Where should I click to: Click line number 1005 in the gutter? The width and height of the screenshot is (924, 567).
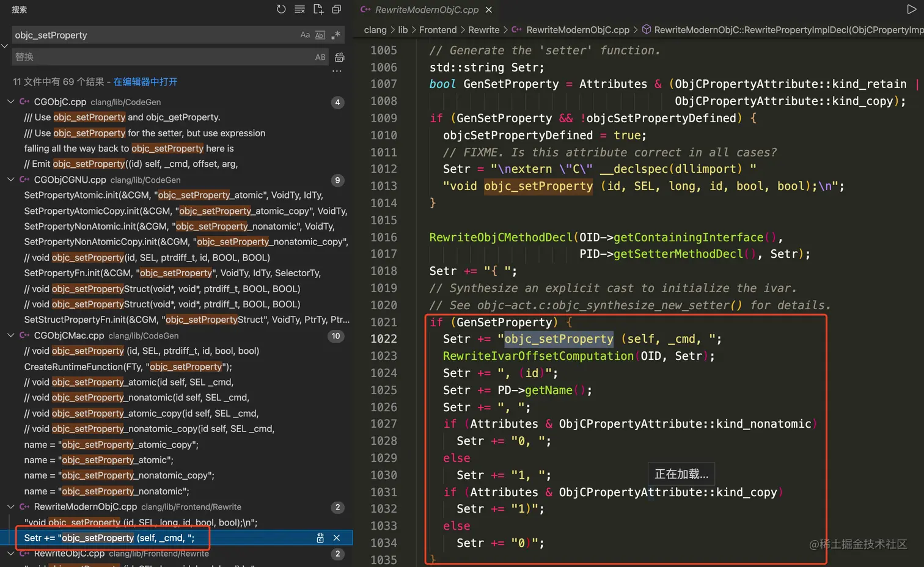pyautogui.click(x=383, y=50)
